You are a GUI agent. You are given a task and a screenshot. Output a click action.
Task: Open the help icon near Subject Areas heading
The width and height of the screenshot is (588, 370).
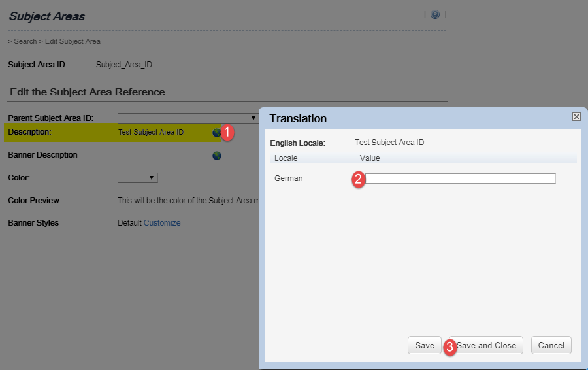435,14
